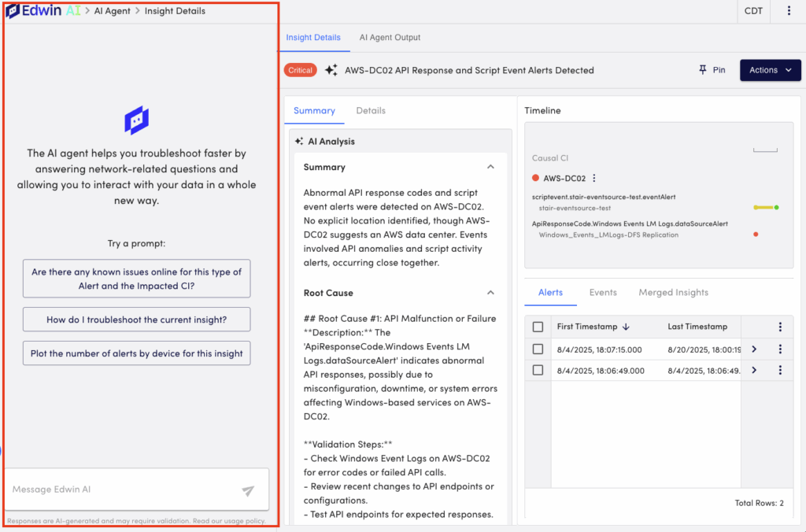Open alerts table column options menu
This screenshot has height=532, width=806.
coord(780,327)
